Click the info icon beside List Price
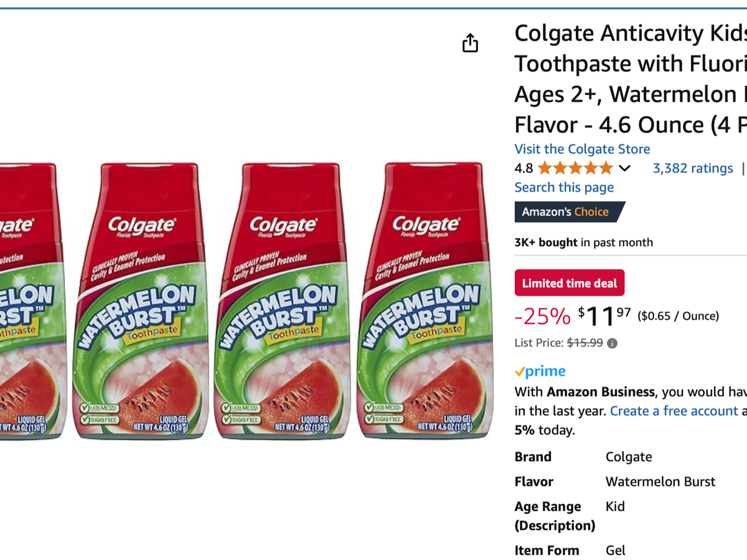 pos(612,343)
